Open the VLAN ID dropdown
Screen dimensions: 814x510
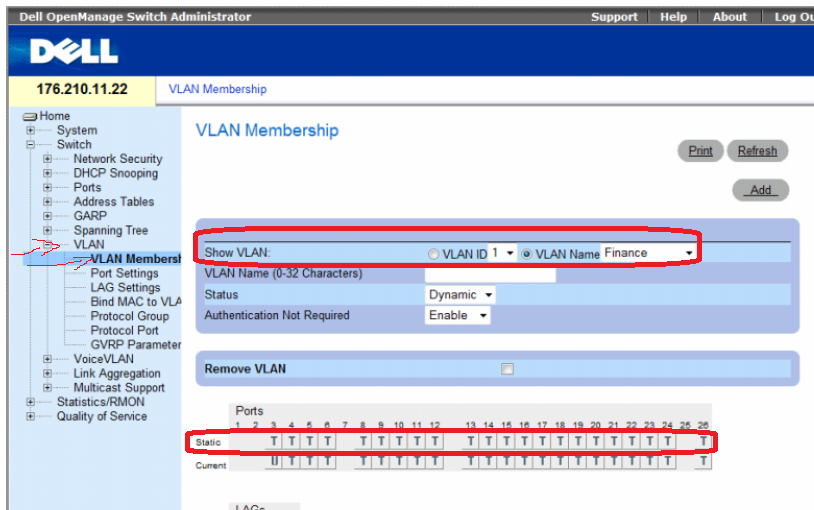503,253
